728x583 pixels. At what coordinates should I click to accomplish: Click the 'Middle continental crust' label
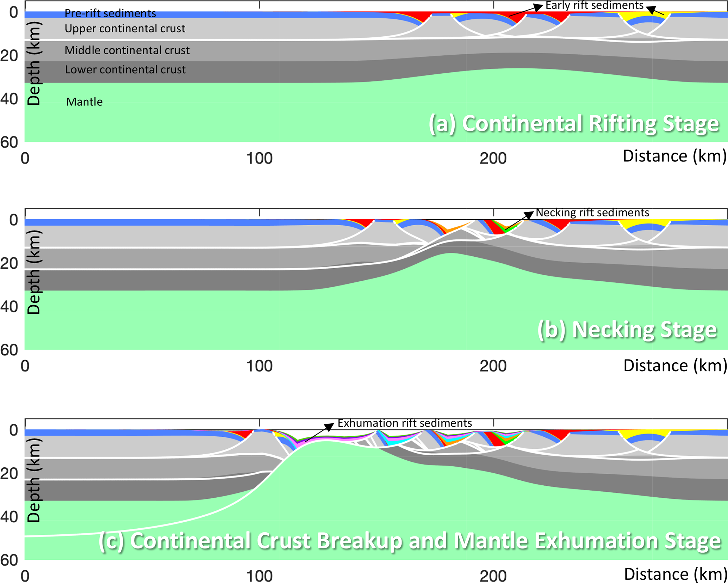127,50
